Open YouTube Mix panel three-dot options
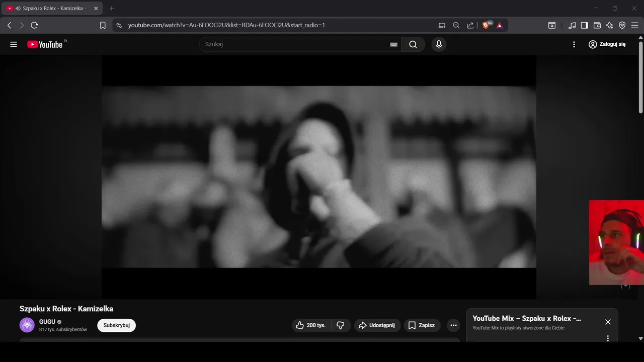This screenshot has width=644, height=362. point(608,338)
